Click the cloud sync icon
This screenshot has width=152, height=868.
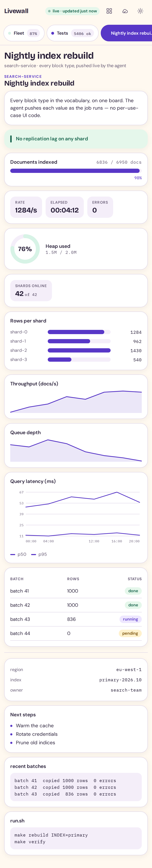click(x=125, y=11)
